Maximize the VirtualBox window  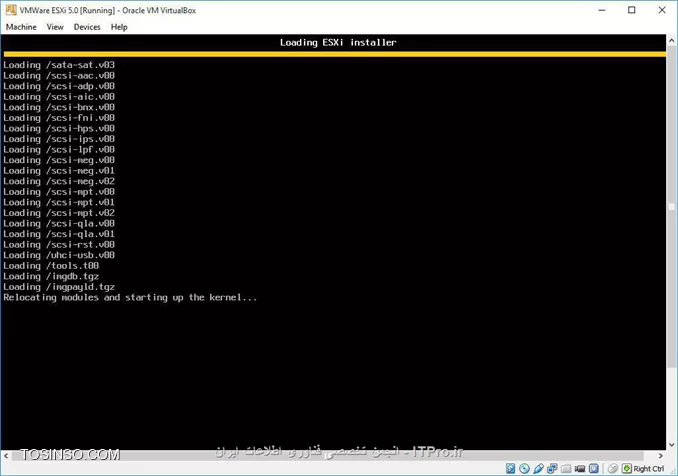click(x=632, y=10)
